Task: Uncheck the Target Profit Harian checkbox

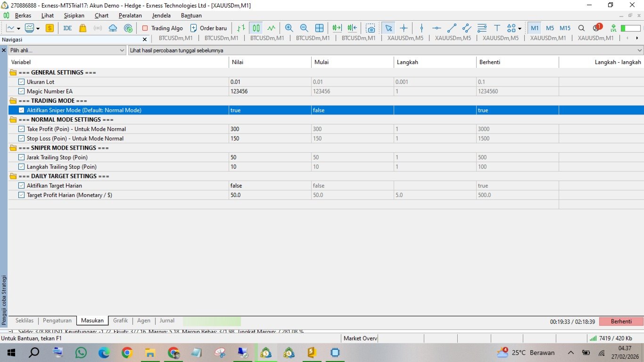Action: 21,195
